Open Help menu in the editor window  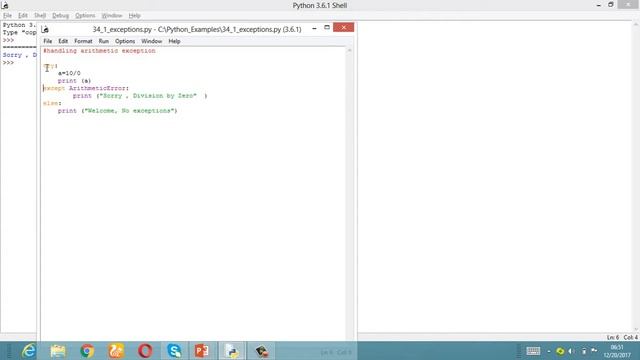pyautogui.click(x=174, y=41)
